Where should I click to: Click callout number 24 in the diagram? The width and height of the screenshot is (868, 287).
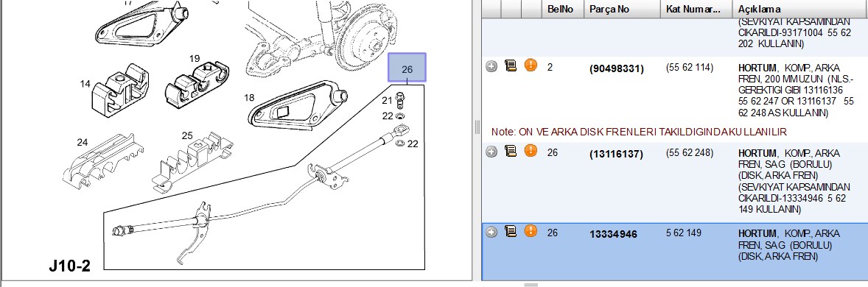pyautogui.click(x=83, y=143)
